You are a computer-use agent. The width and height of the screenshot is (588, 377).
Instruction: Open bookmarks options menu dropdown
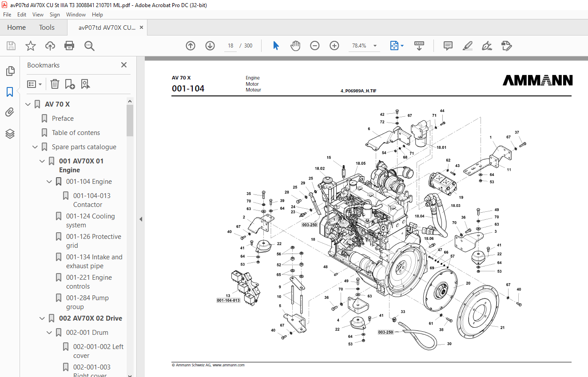click(x=35, y=84)
